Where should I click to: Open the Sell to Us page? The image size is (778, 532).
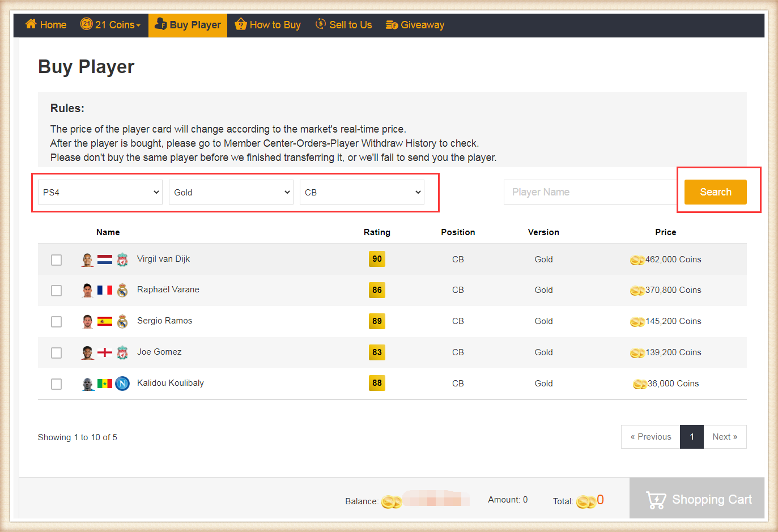(343, 25)
